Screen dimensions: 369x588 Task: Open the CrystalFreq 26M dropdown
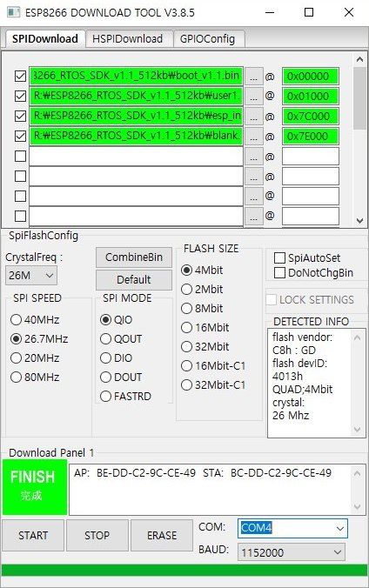tap(31, 276)
